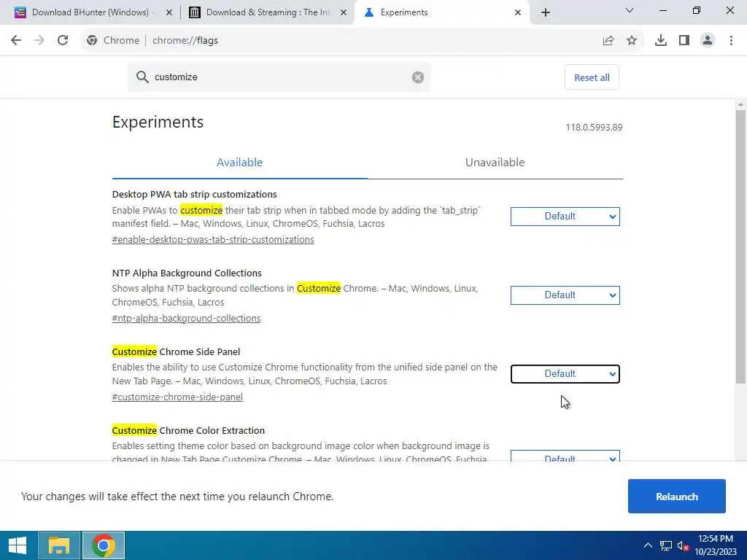Show hidden system tray icons

(648, 545)
